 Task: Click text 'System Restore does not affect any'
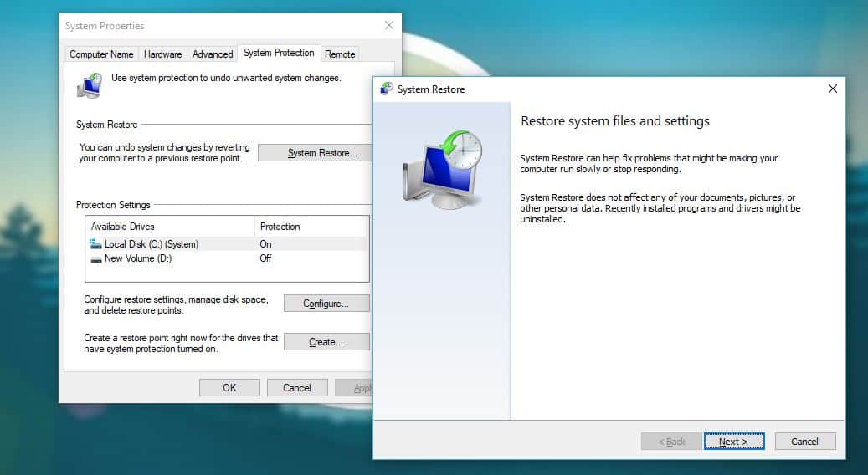pos(660,208)
